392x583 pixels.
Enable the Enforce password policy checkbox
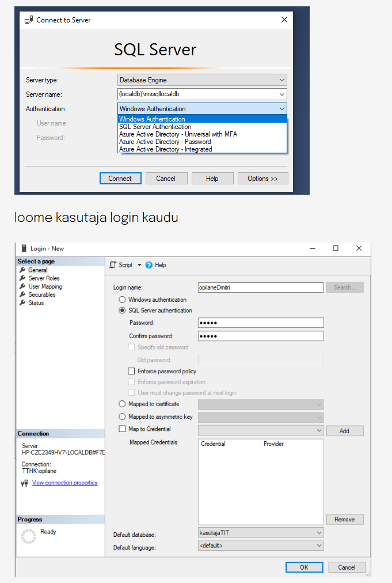tap(132, 372)
